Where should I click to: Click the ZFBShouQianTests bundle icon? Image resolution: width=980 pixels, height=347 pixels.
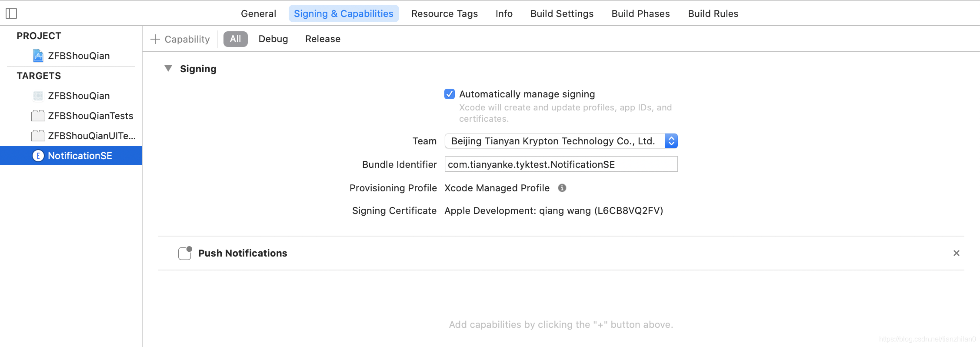click(x=38, y=116)
